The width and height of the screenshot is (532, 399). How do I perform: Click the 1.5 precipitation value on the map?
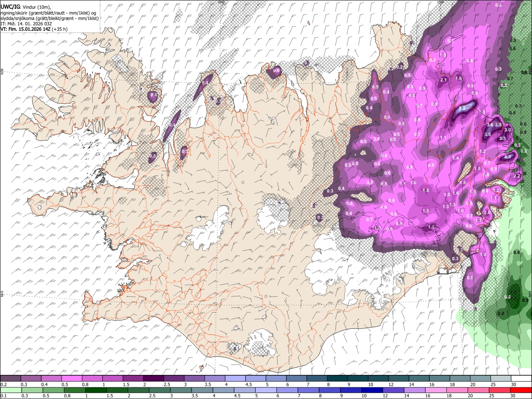[x=426, y=190]
